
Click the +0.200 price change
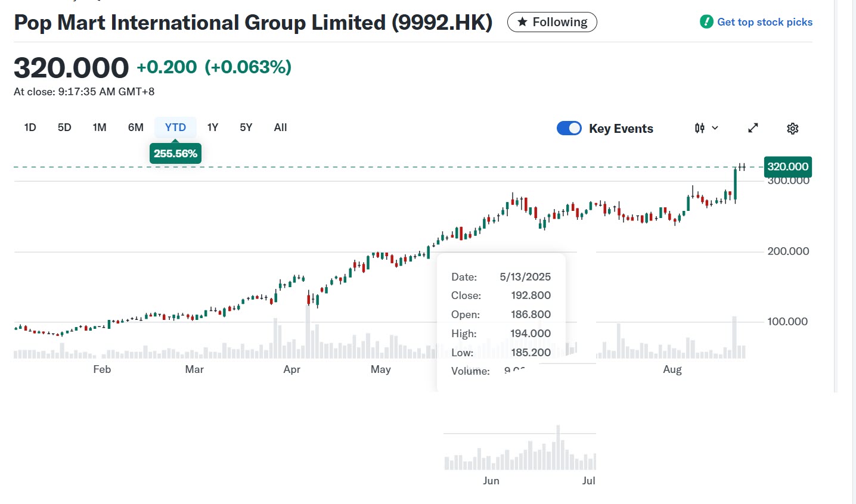coord(167,67)
